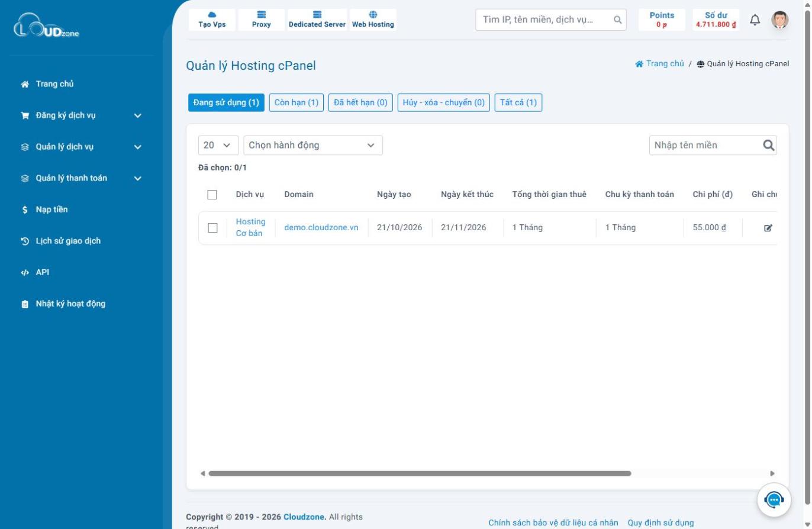Tick the select-all checkbox in table header
This screenshot has height=529, width=812.
click(x=212, y=195)
